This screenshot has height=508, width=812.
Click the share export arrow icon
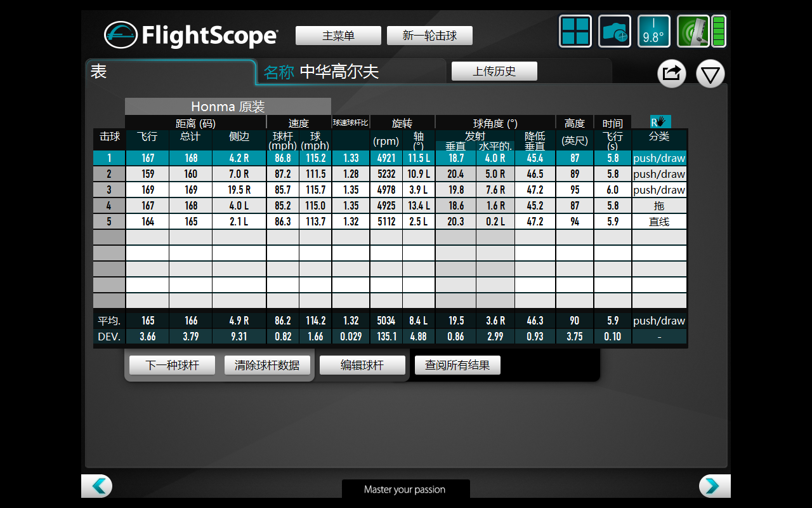click(x=671, y=74)
